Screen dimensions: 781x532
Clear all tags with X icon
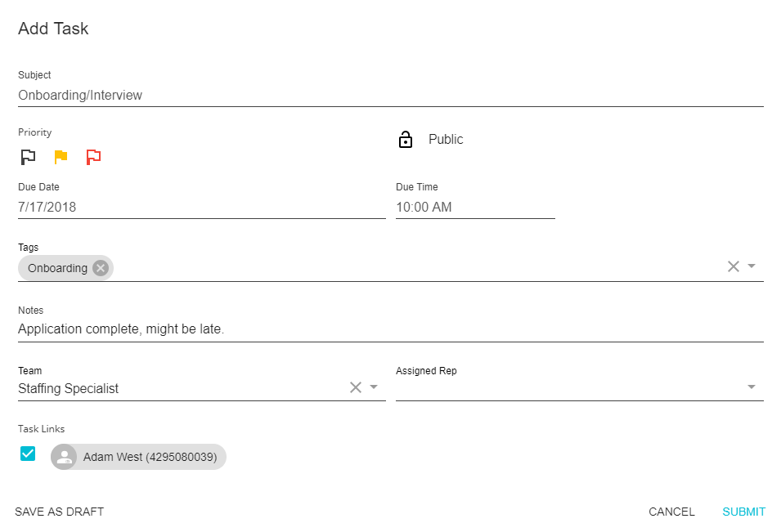click(x=733, y=266)
